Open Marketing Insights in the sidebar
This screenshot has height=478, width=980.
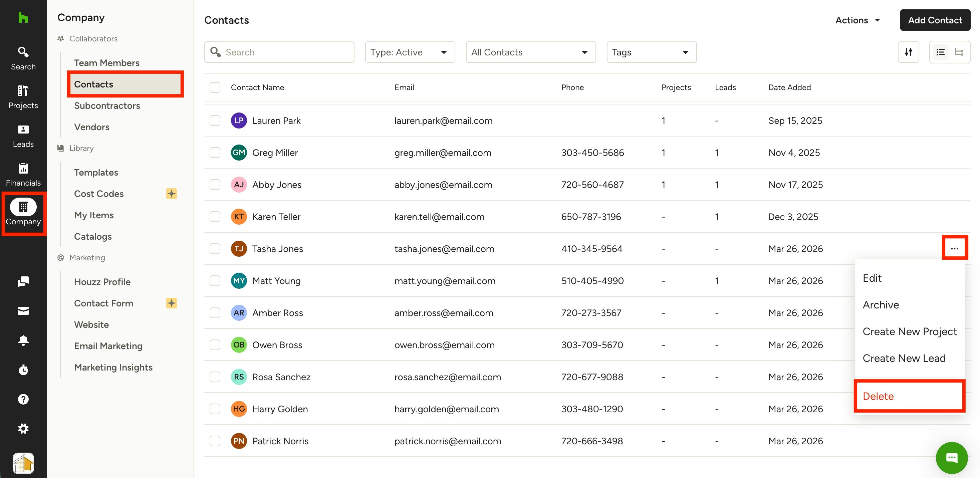point(113,367)
